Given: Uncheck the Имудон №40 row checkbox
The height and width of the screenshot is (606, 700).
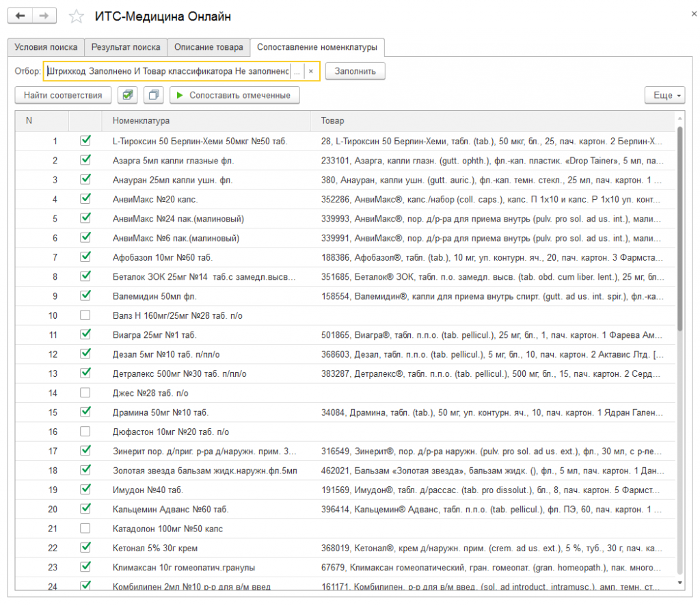Looking at the screenshot, I should [x=85, y=490].
